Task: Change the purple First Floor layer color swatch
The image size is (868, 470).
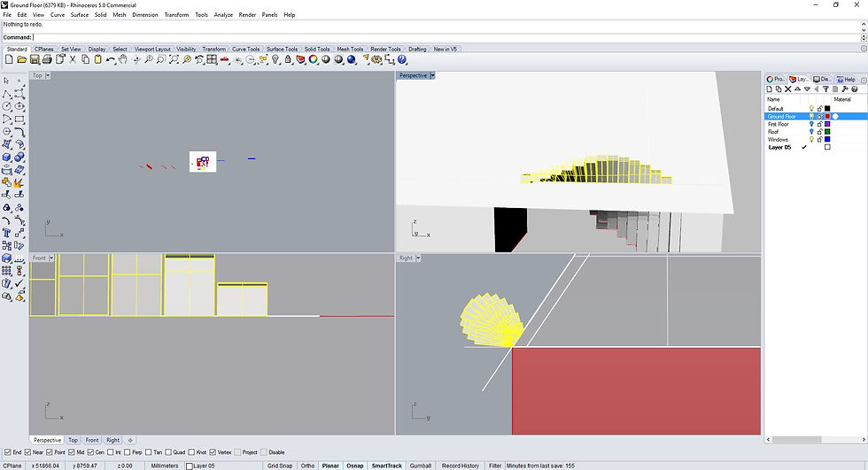Action: [x=827, y=124]
